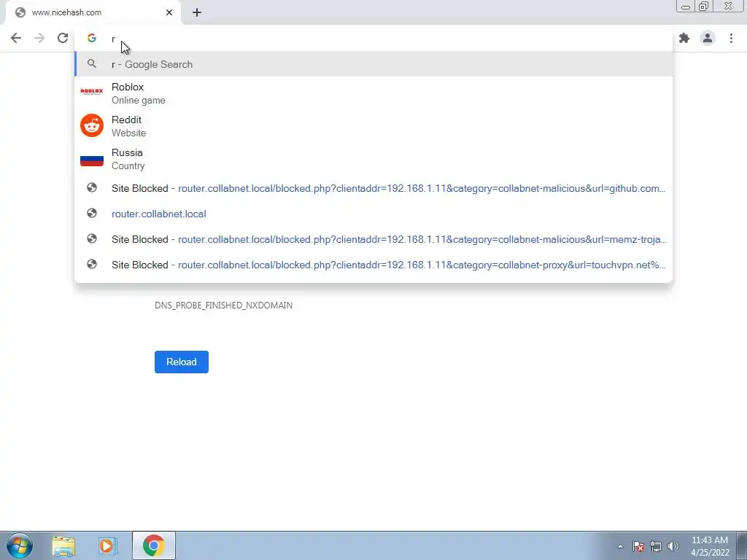This screenshot has width=747, height=560.
Task: Click the Roblox logo thumbnail
Action: point(92,91)
